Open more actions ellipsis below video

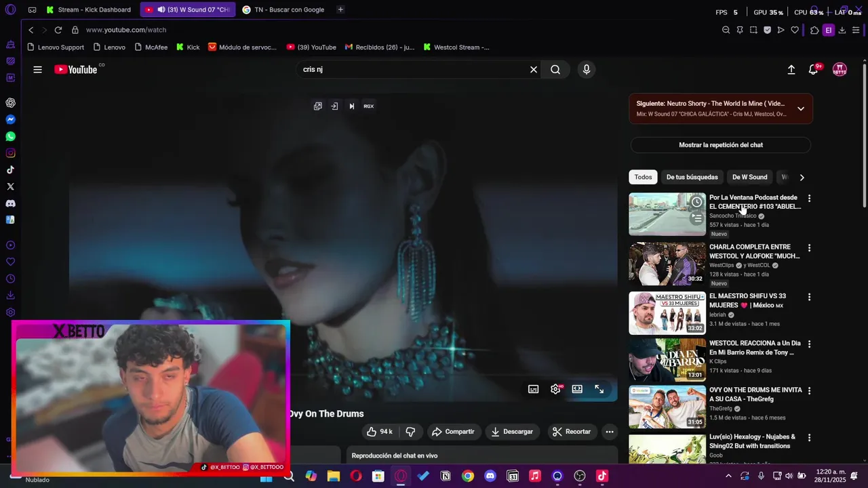click(x=610, y=432)
